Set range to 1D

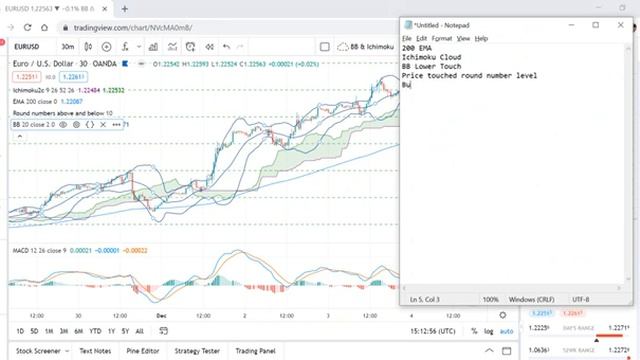[20, 331]
